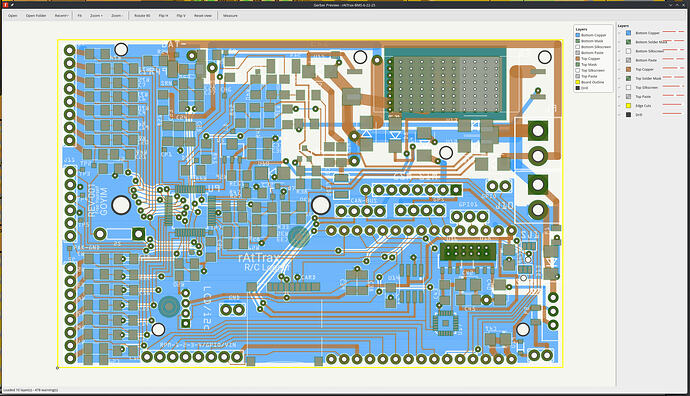Click green Top Solder Mask color swatch
690x396 pixels.
pyautogui.click(x=628, y=78)
